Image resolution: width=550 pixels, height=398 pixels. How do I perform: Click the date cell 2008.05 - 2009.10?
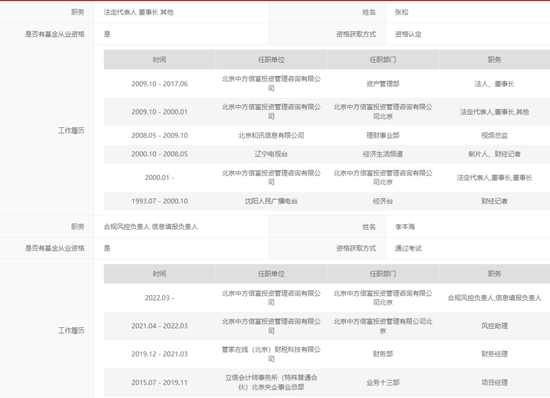(x=160, y=135)
